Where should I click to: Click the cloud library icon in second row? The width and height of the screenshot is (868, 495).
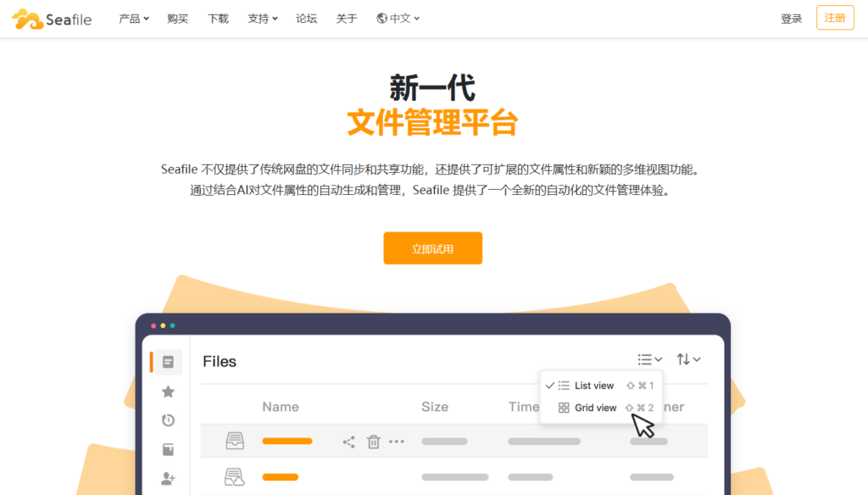pyautogui.click(x=234, y=476)
